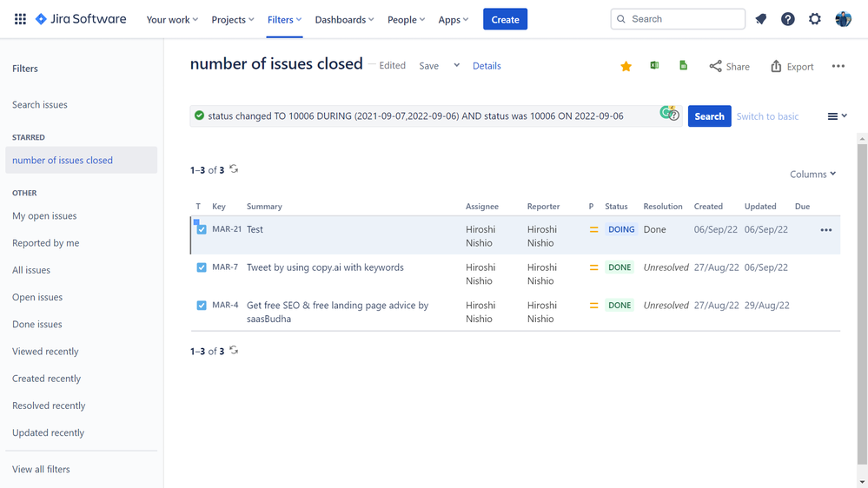868x488 pixels.
Task: Expand the Columns dropdown
Action: 812,175
